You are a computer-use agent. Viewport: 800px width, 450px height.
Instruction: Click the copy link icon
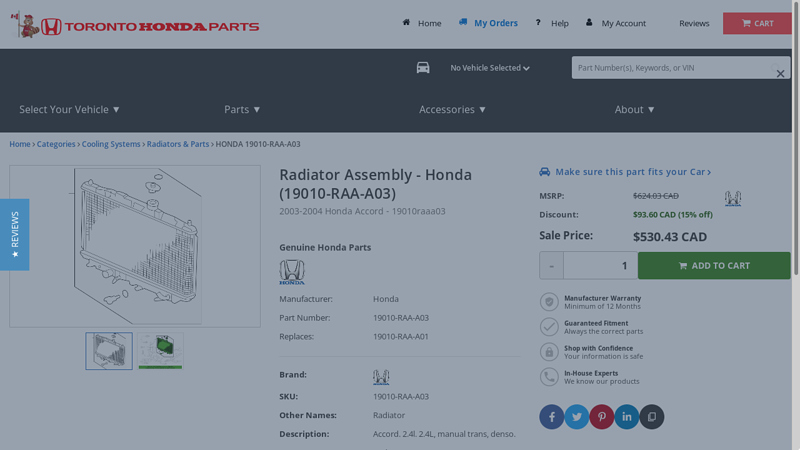[651, 417]
